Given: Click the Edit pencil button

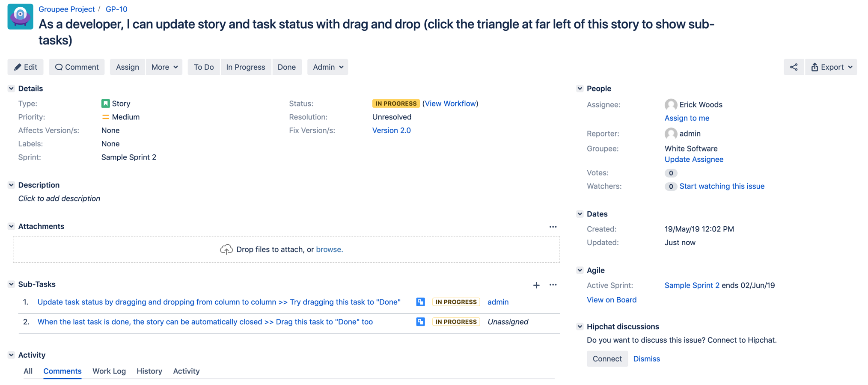Looking at the screenshot, I should 26,67.
